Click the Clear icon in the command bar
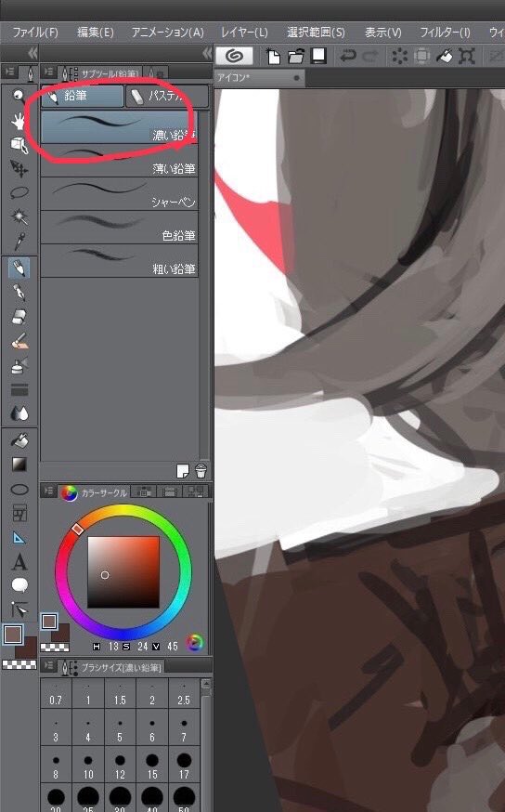Screen dimensions: 505x812 click(x=399, y=56)
